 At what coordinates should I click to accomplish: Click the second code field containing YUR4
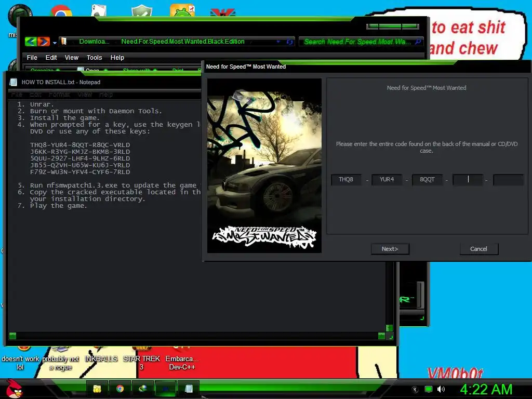(387, 179)
